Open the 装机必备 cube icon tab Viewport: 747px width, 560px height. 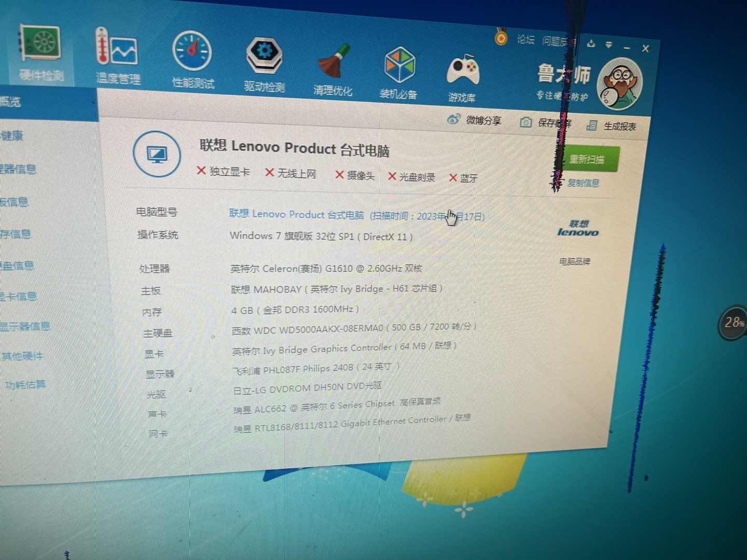point(398,73)
